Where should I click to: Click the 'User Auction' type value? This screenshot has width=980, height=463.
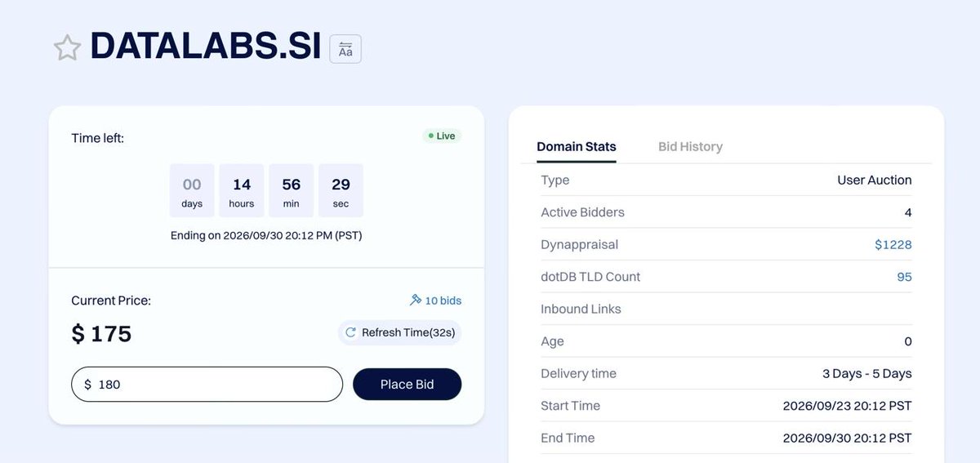[x=875, y=180]
